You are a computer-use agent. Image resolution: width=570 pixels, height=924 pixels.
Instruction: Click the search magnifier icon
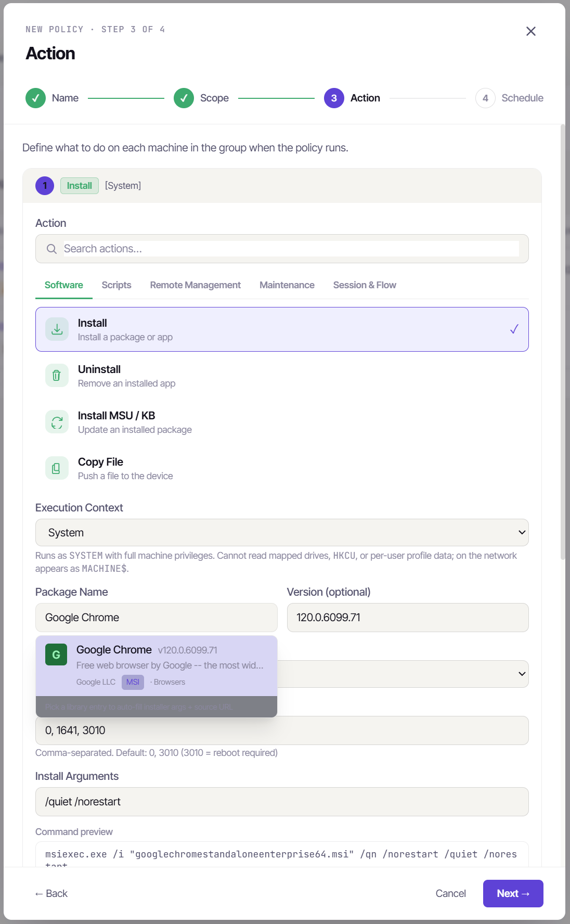coord(51,249)
